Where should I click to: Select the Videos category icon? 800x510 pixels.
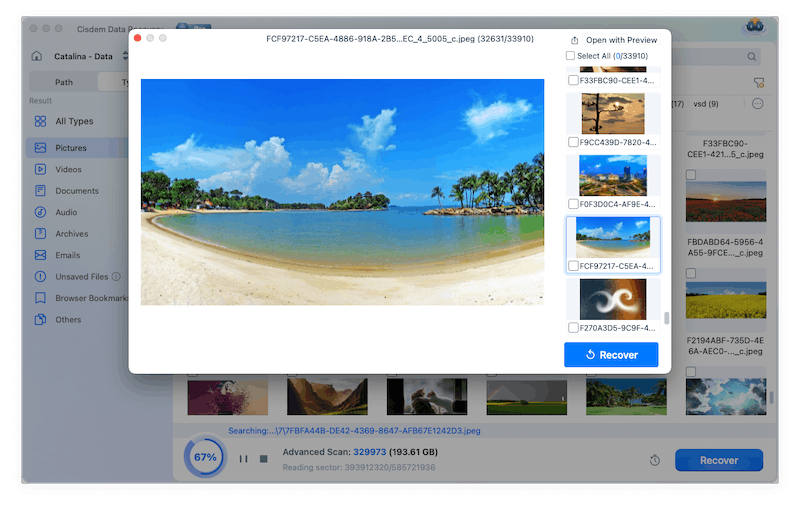40,169
